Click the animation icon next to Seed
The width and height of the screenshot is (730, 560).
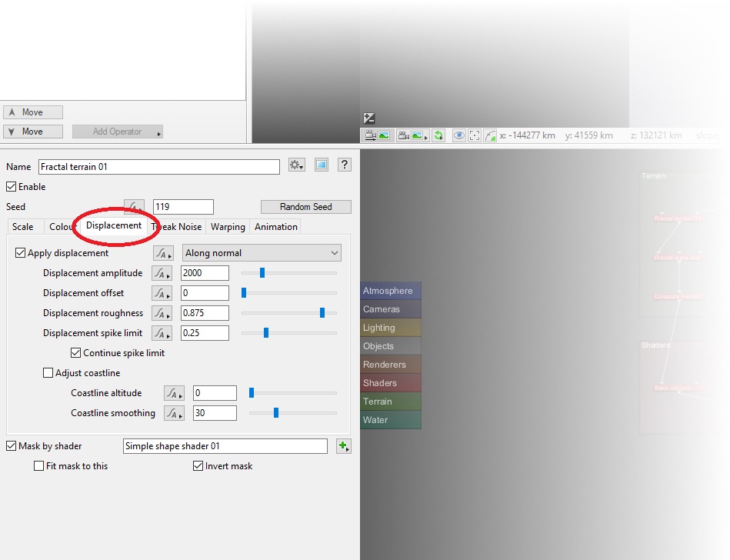tap(134, 207)
